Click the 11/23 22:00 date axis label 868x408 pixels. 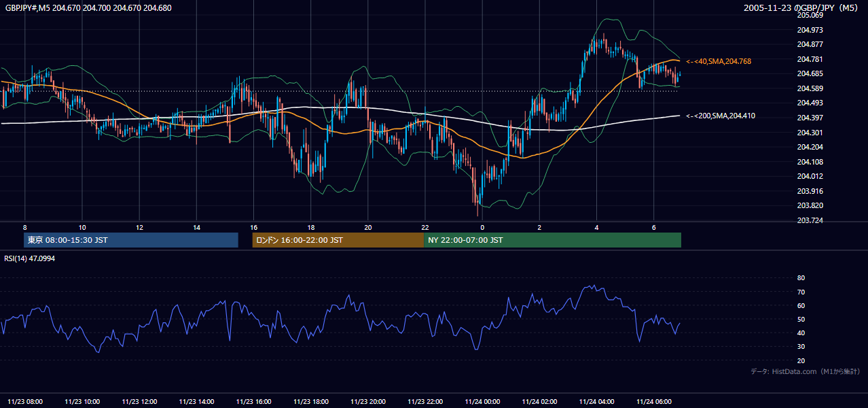pyautogui.click(x=424, y=402)
